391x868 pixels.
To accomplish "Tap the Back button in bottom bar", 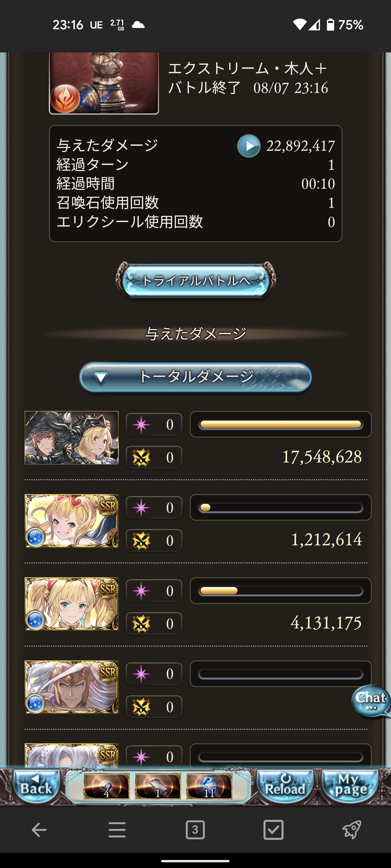I will click(x=36, y=786).
